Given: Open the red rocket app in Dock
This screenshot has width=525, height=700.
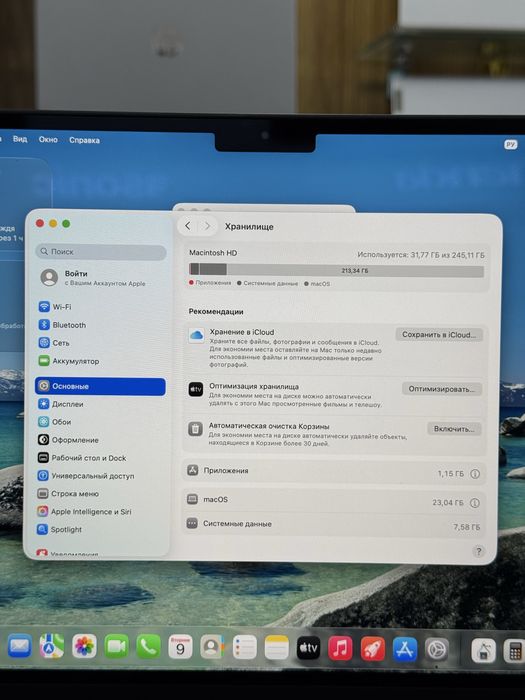Looking at the screenshot, I should click(x=372, y=649).
